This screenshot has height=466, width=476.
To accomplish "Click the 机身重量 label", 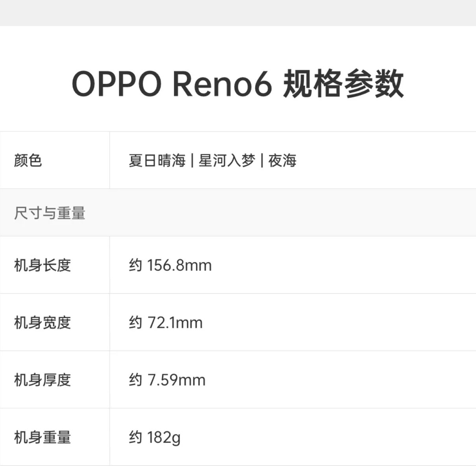I will click(42, 437).
